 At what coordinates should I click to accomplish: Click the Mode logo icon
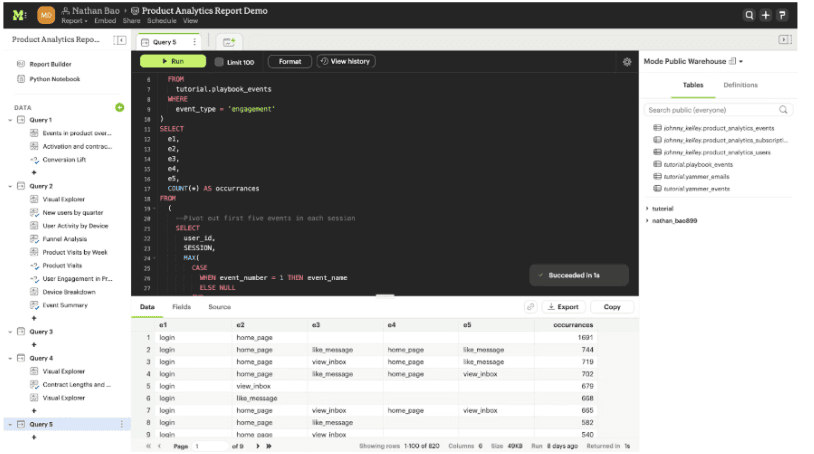point(19,15)
